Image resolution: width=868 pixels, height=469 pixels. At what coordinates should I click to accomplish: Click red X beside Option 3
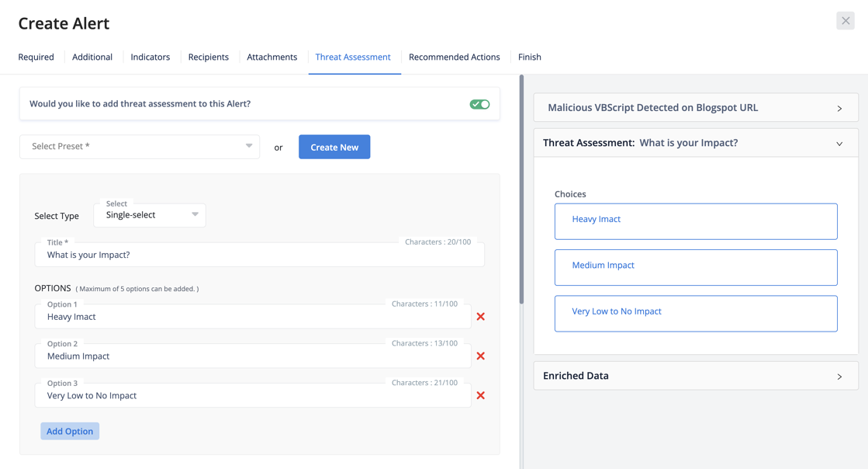[480, 396]
